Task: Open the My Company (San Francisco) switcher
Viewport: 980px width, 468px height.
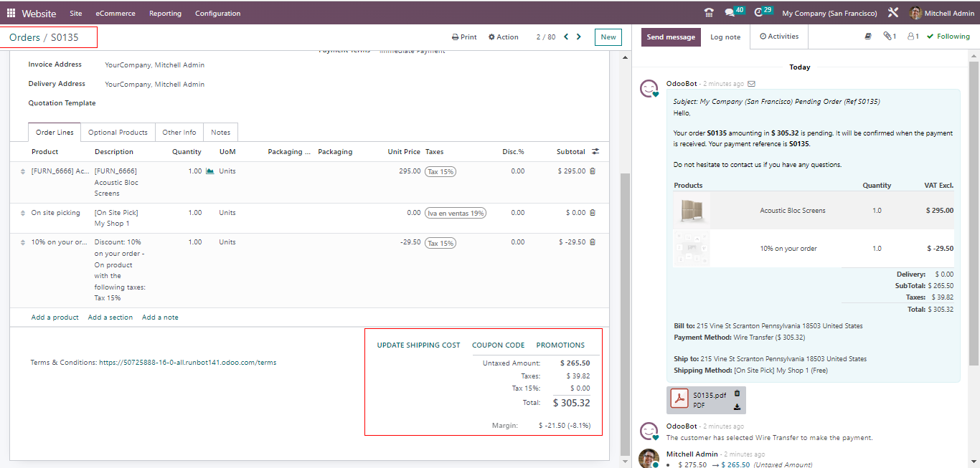Action: click(829, 13)
